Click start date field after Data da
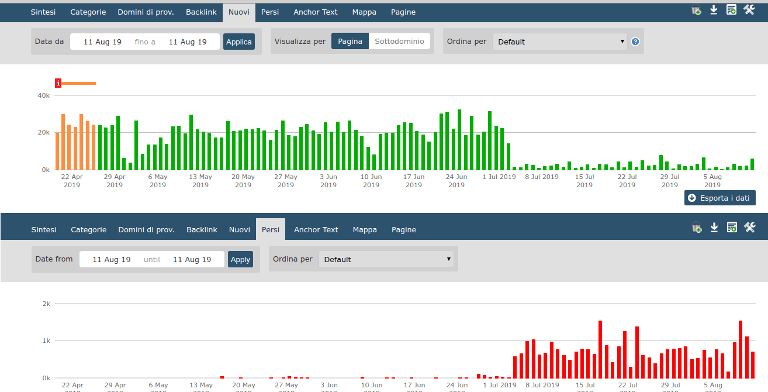 click(x=102, y=42)
